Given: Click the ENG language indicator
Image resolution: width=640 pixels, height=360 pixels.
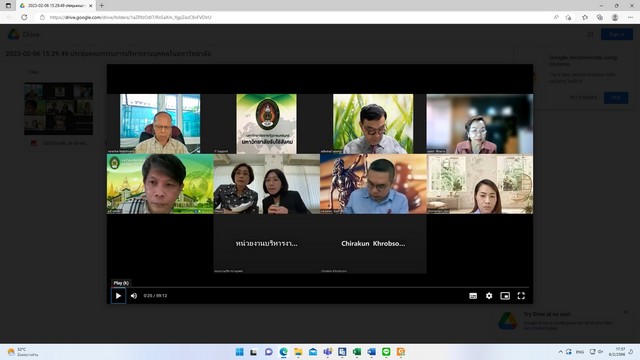Looking at the screenshot, I should point(580,352).
